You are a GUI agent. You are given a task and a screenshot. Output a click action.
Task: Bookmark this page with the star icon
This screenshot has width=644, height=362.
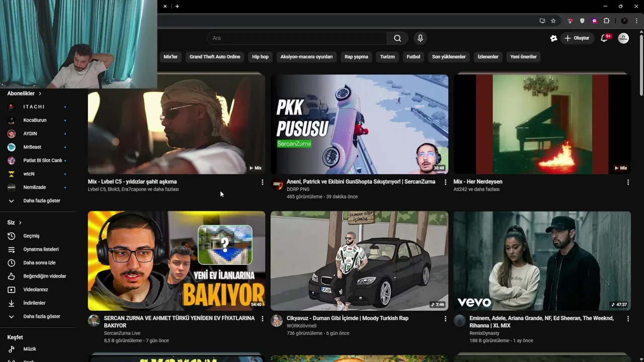[x=553, y=21]
